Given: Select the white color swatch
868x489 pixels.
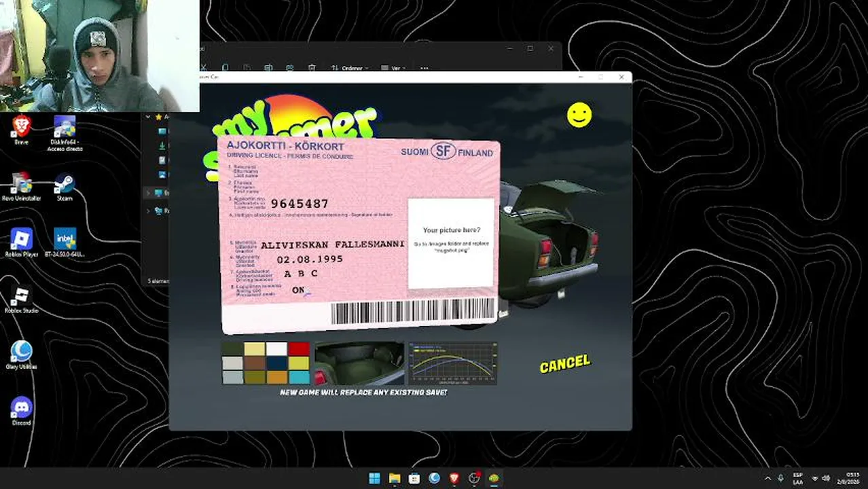Looking at the screenshot, I should pyautogui.click(x=276, y=349).
